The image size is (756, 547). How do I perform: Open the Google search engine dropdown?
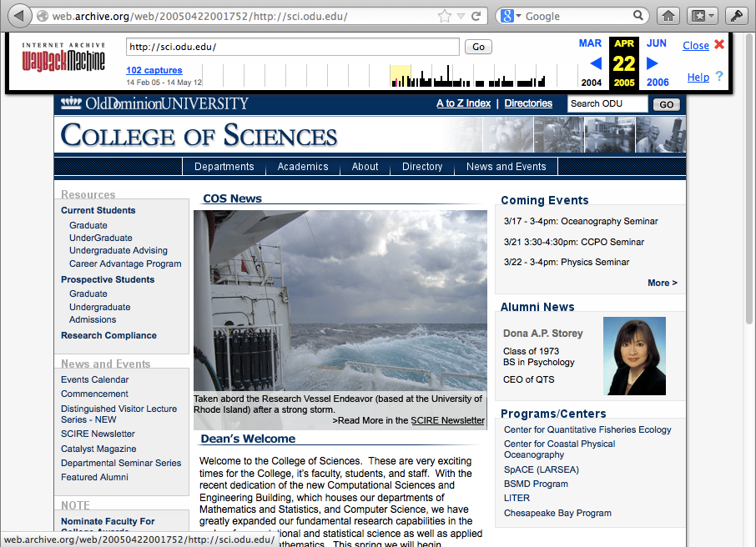(512, 16)
